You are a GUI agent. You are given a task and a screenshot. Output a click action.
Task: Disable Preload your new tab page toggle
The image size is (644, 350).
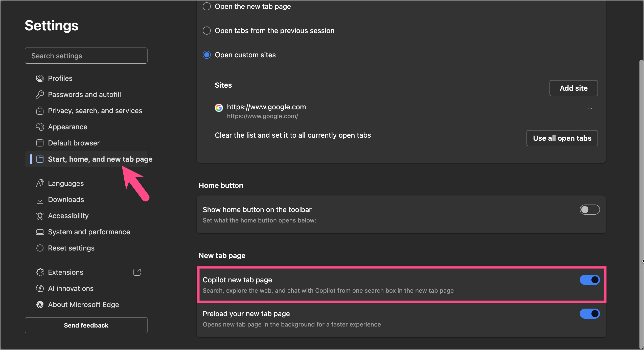589,314
